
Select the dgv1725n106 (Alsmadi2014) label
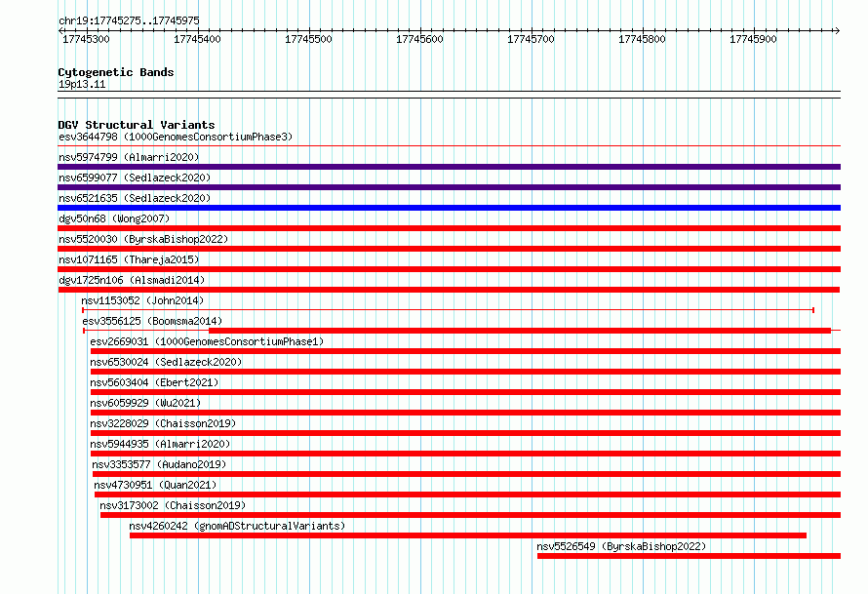click(132, 280)
